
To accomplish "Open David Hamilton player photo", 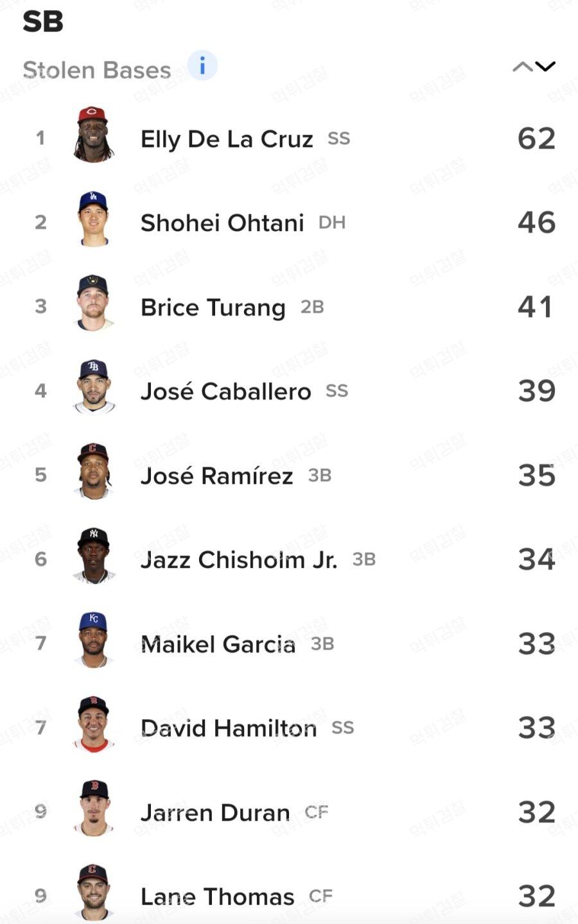I will point(94,724).
